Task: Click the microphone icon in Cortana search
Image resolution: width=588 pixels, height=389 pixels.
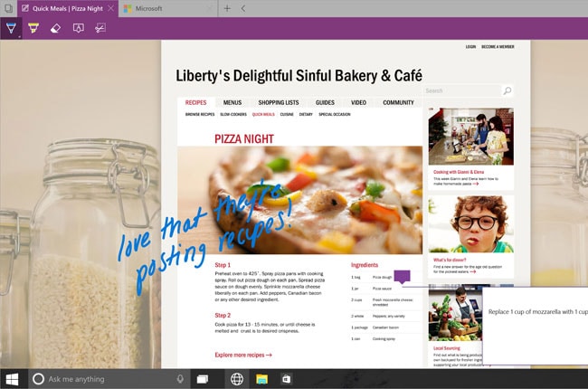Action: point(181,378)
